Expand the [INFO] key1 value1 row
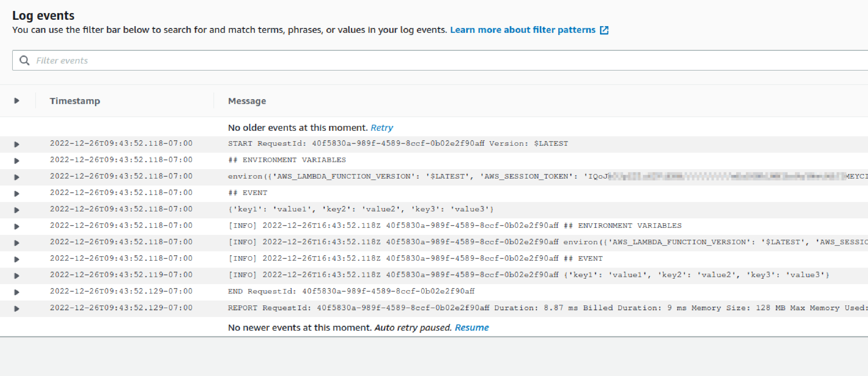Viewport: 868px width, 376px height. pos(16,276)
